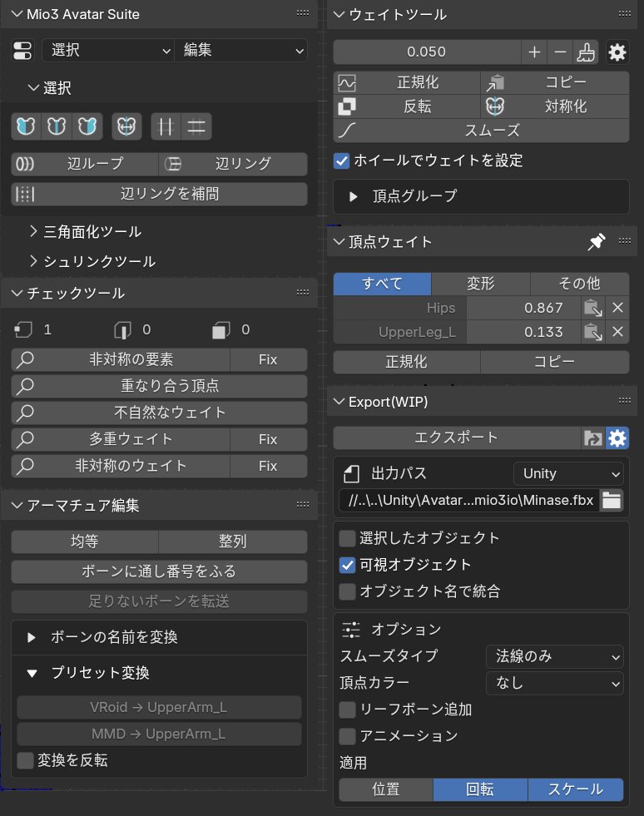This screenshot has height=816, width=644.
Task: Select その他 tab in 頂点ウェイト
Action: (x=579, y=284)
